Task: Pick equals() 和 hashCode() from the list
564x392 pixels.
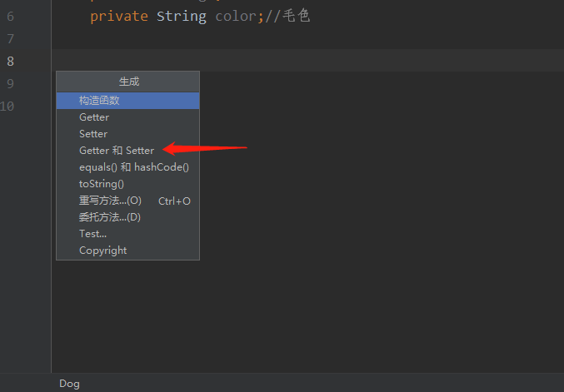Action: (x=134, y=167)
